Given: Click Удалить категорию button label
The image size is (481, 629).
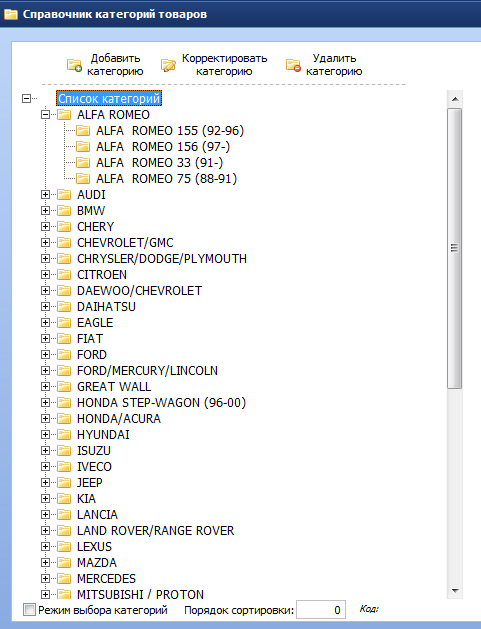Looking at the screenshot, I should pos(334,65).
